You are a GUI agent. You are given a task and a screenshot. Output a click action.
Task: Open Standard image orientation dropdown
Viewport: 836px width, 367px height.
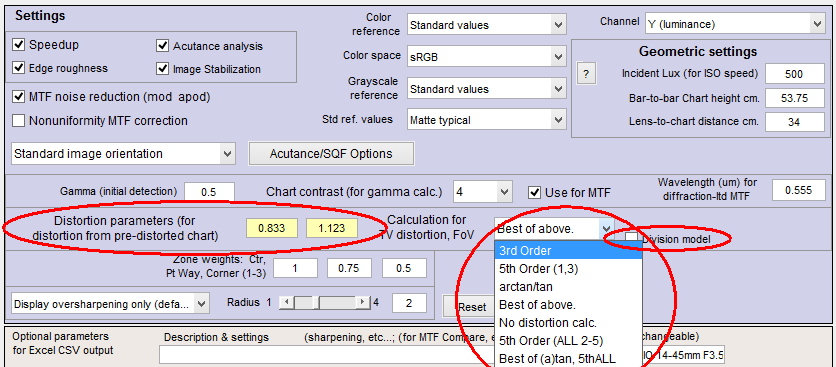(x=123, y=154)
